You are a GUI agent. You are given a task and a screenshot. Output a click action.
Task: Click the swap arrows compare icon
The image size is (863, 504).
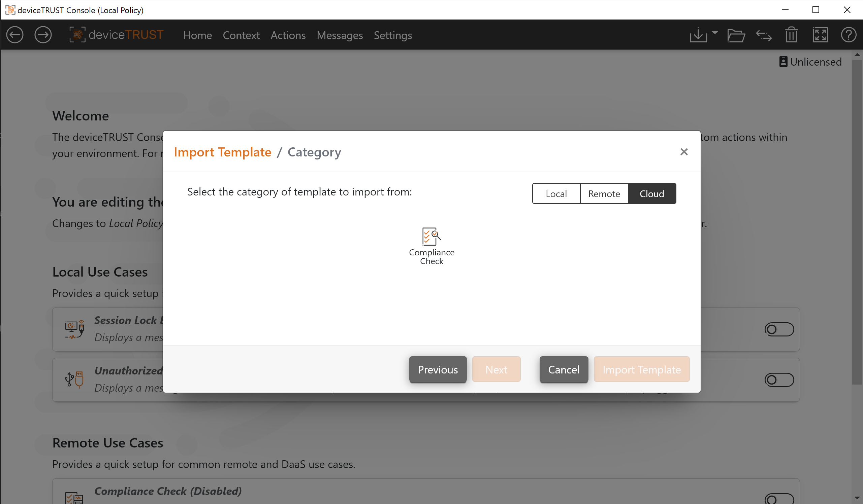tap(764, 35)
